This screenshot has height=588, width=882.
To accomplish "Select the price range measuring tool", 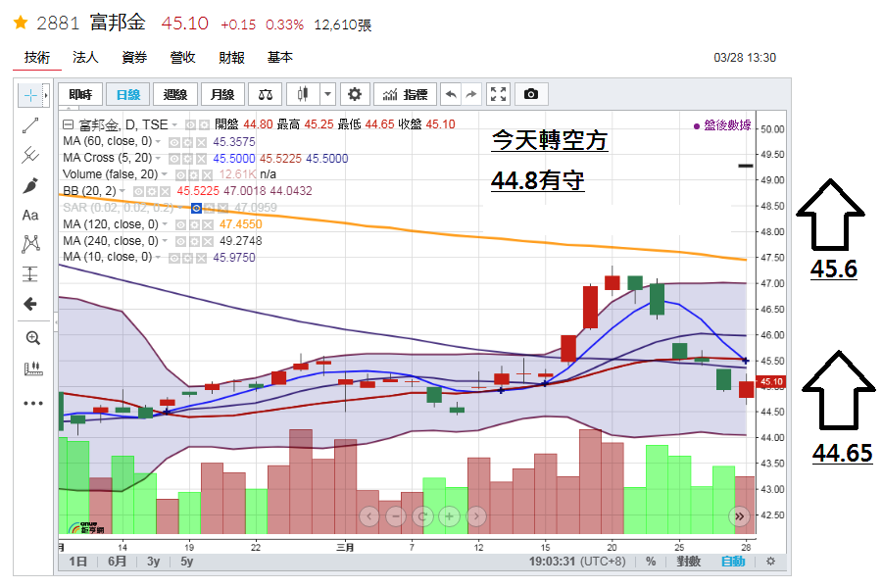I will coord(30,274).
